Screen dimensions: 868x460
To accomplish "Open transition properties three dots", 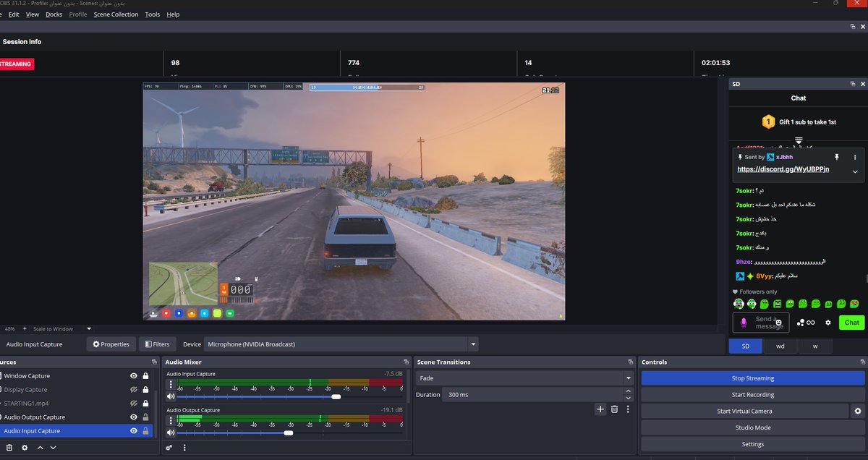I will (x=628, y=409).
